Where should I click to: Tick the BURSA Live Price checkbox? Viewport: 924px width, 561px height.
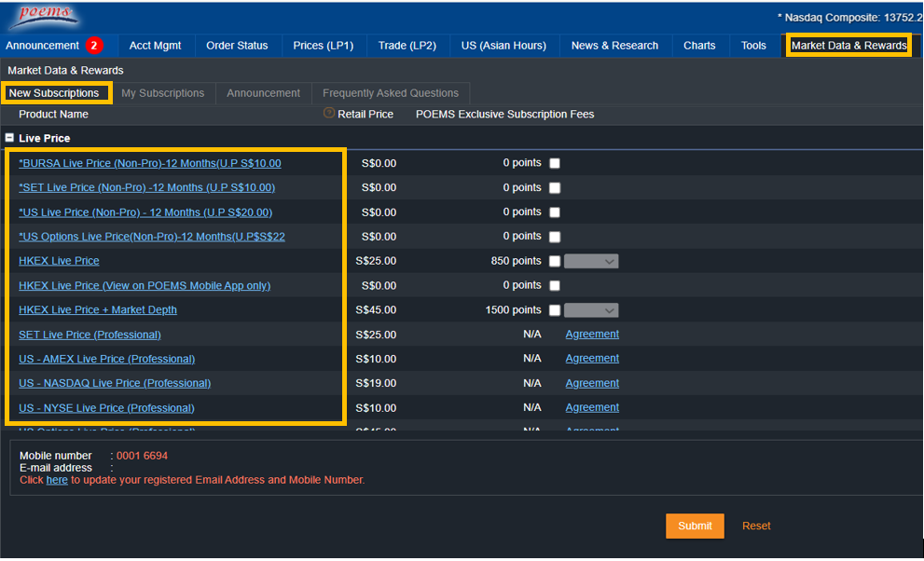coord(555,163)
